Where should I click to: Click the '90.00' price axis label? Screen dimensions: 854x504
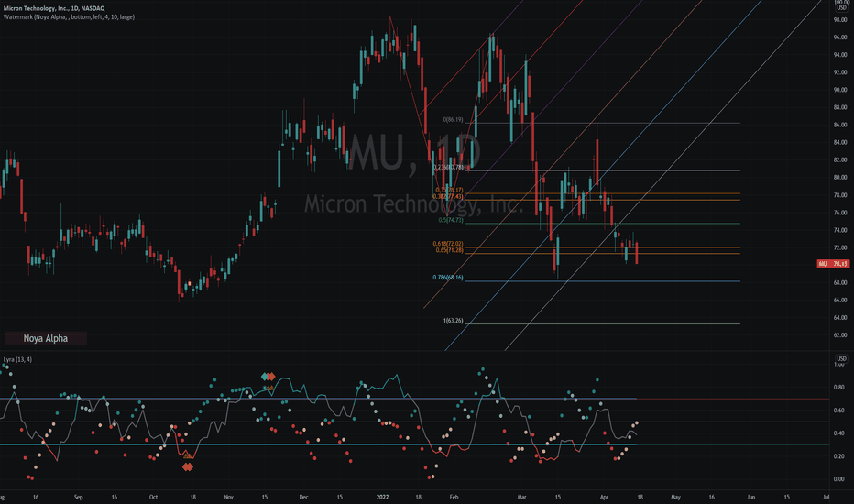click(840, 90)
